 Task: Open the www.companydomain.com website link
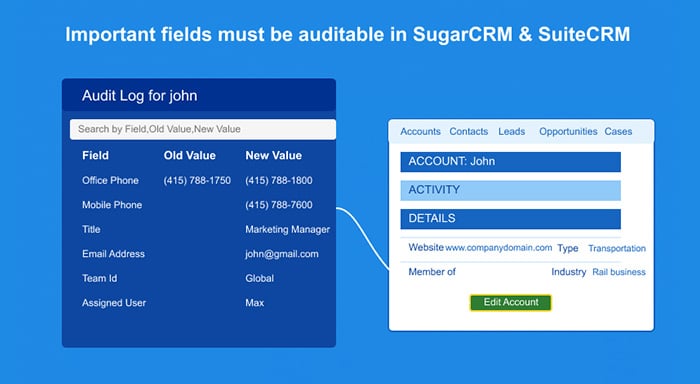pyautogui.click(x=498, y=248)
